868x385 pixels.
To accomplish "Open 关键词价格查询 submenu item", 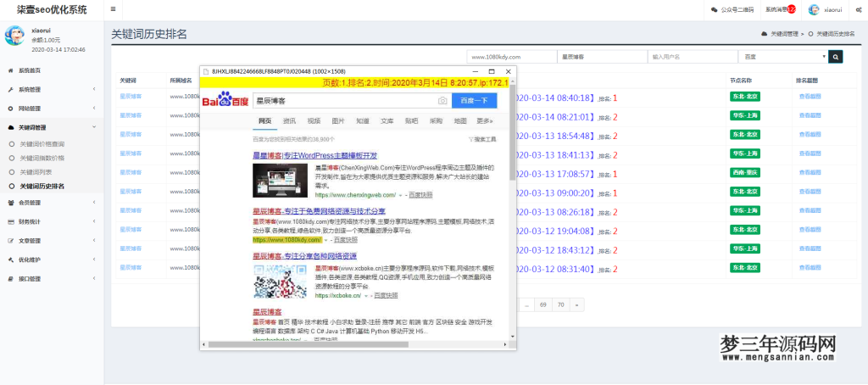I will coord(42,144).
